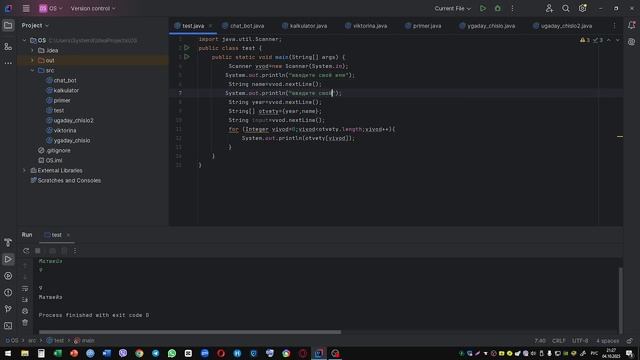Open Scratches and Consoles node

click(x=65, y=180)
